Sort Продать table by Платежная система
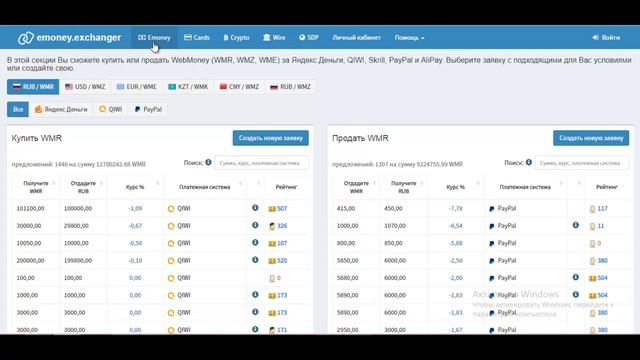Image resolution: width=640 pixels, height=360 pixels. click(525, 187)
